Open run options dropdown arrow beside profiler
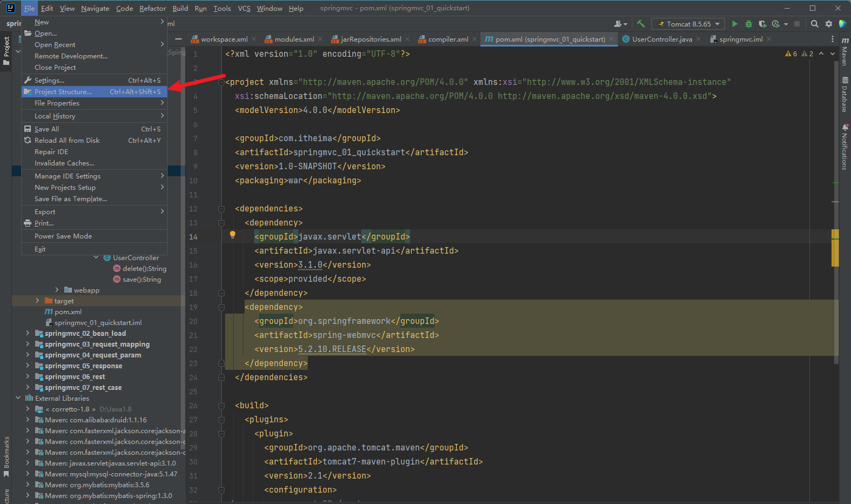 [786, 24]
